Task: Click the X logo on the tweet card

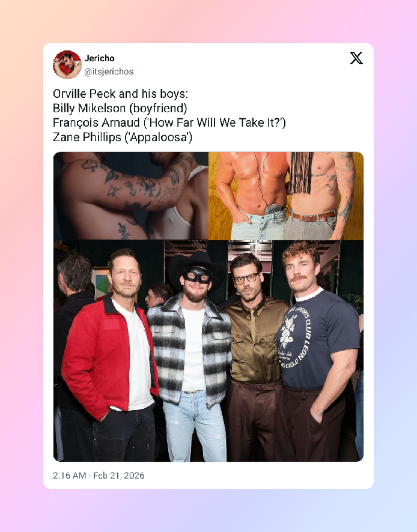Action: 356,58
